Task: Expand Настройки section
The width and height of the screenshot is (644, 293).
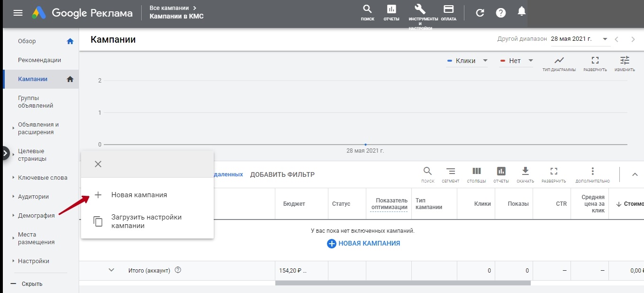Action: (x=13, y=261)
